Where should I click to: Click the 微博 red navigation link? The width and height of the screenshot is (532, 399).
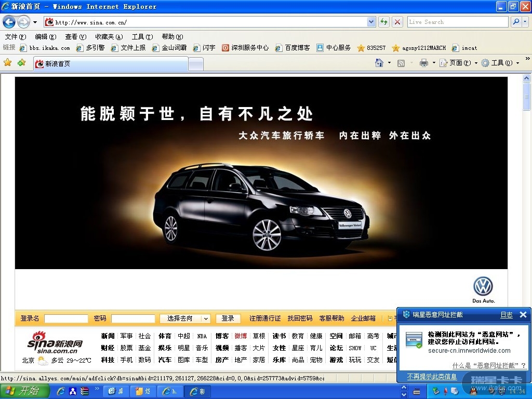click(x=241, y=336)
